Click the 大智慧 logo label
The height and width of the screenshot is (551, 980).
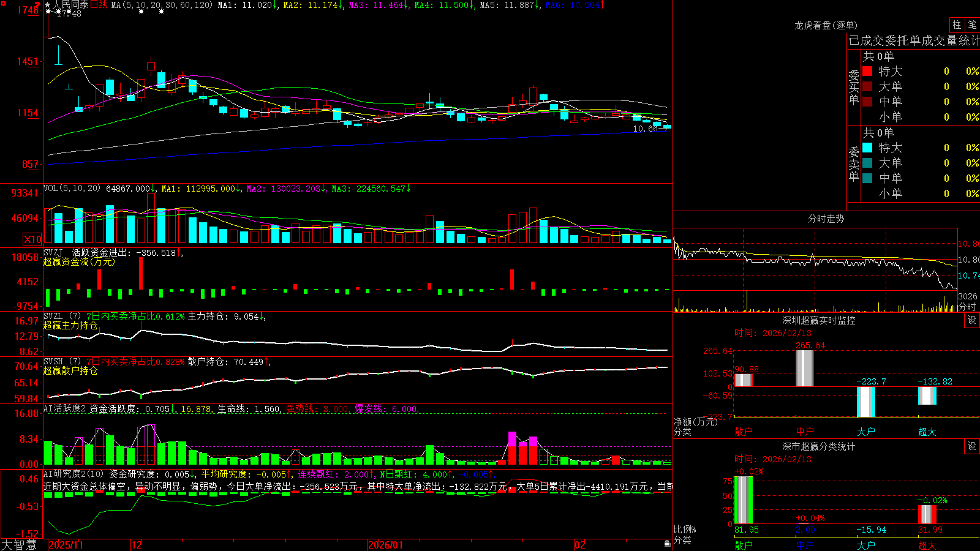[x=19, y=545]
